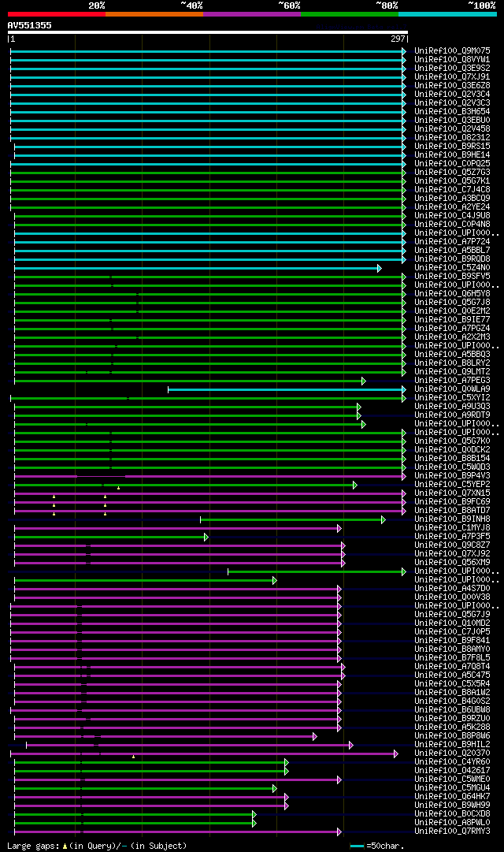Select label UniRef100_A7P3F5

pyautogui.click(x=452, y=536)
